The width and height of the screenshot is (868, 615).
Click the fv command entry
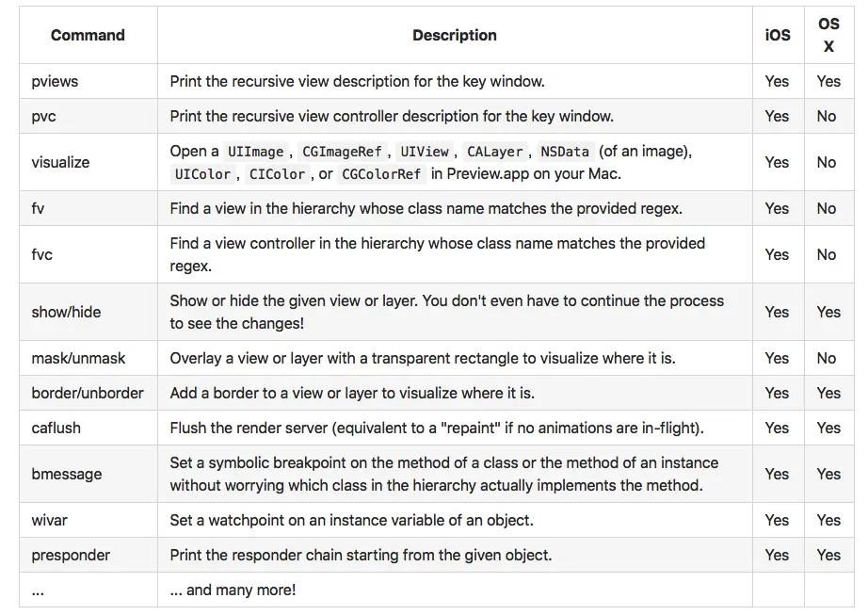tap(38, 208)
